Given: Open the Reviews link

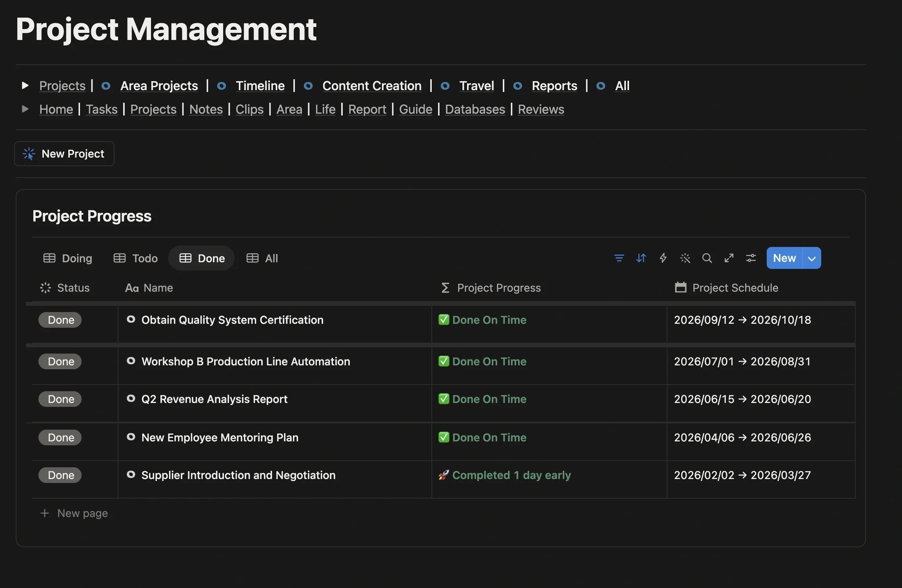Looking at the screenshot, I should click(541, 109).
